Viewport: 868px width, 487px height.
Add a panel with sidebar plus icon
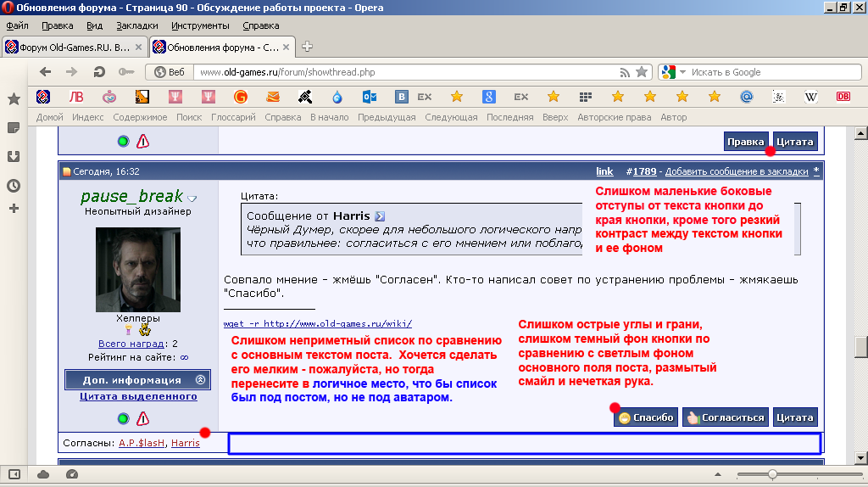[14, 209]
